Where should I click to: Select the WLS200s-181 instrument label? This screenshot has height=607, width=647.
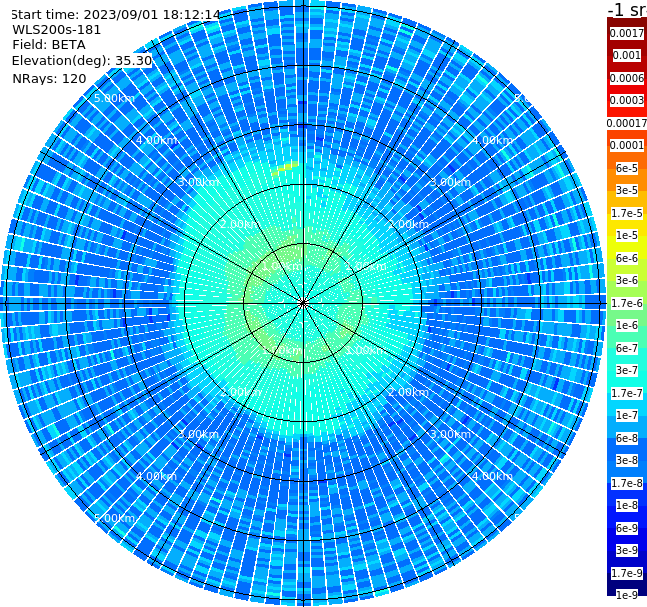pos(57,30)
